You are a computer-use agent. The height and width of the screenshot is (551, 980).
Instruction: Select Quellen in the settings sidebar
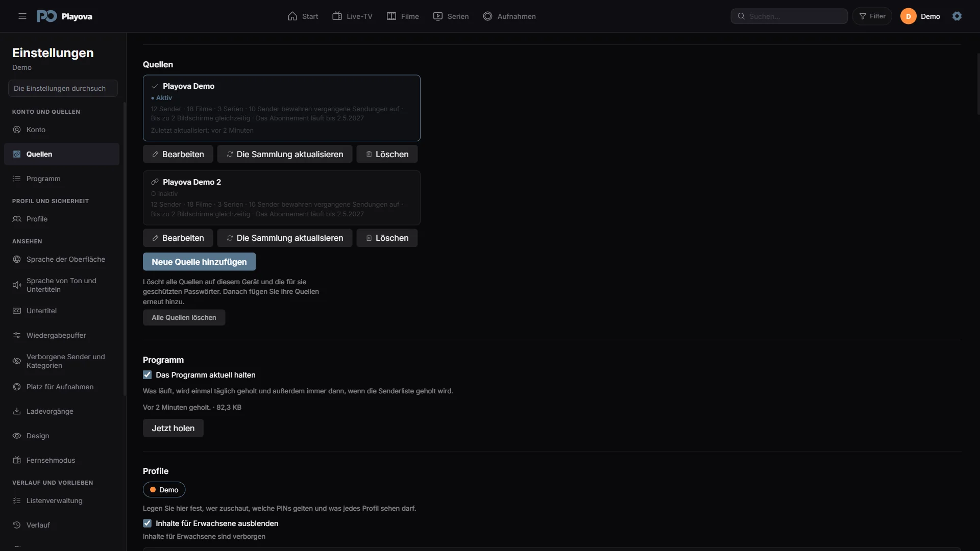point(62,154)
